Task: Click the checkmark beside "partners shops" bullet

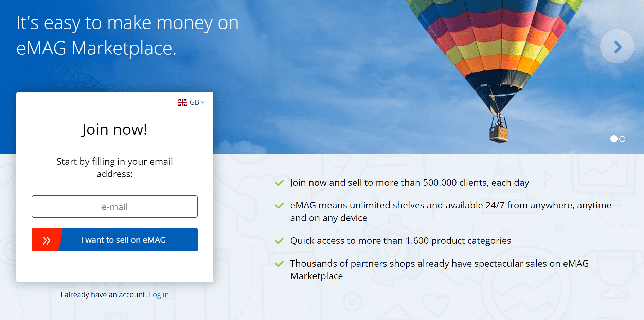Action: point(279,264)
